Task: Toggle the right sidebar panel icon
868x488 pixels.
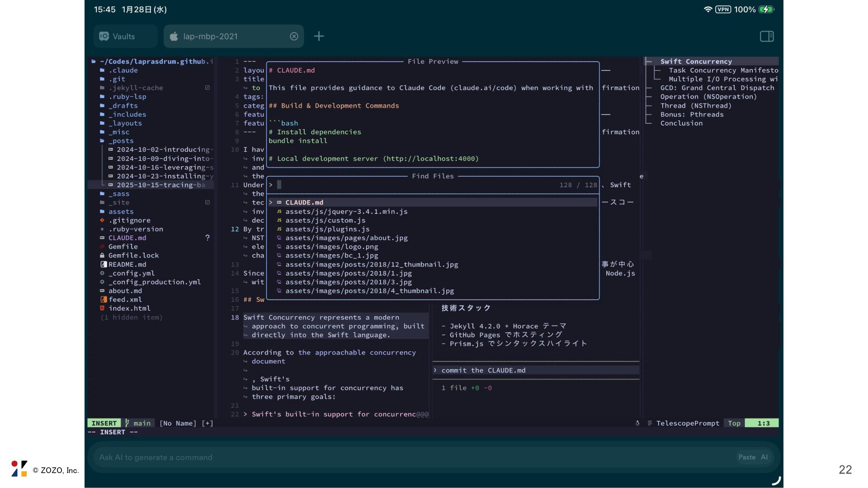Action: 767,36
